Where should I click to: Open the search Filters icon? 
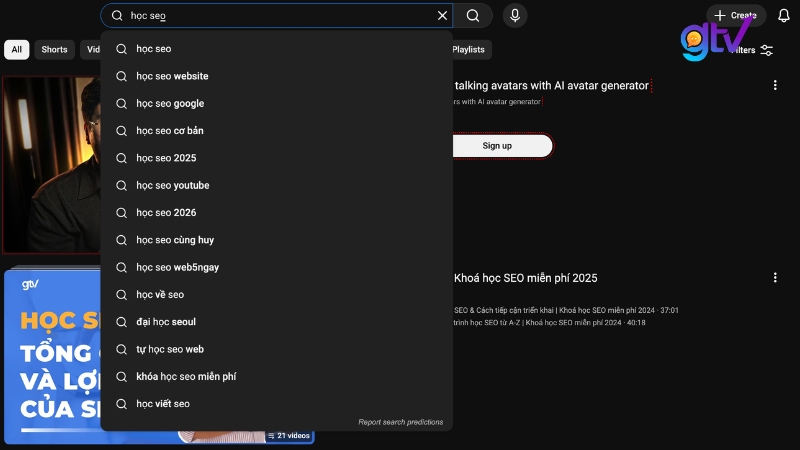click(767, 50)
